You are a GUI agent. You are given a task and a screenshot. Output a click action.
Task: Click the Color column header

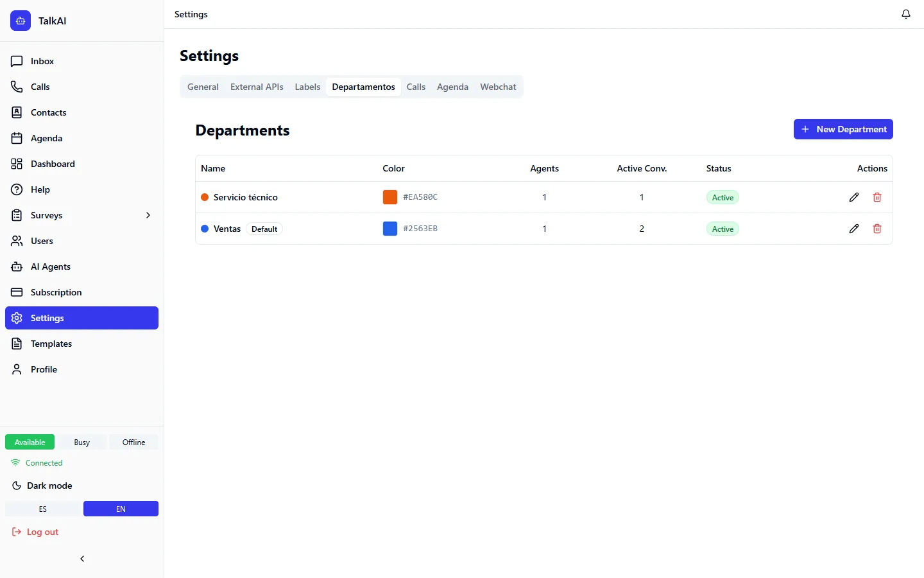coord(393,168)
